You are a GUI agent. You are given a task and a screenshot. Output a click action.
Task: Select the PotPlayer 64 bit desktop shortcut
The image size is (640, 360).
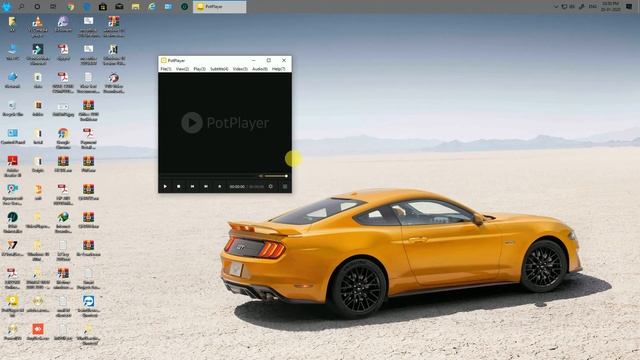pos(12,307)
